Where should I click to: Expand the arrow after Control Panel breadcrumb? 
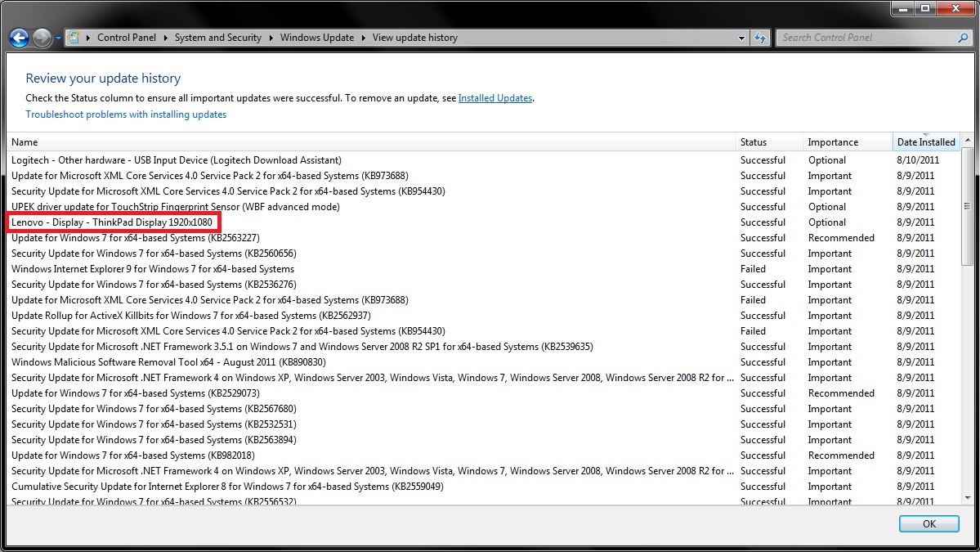point(166,38)
